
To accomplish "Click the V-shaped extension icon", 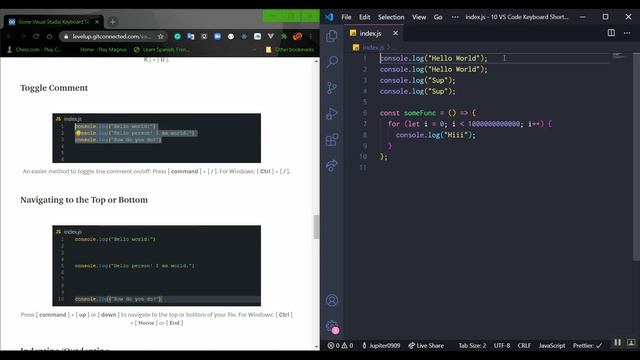I will pyautogui.click(x=270, y=36).
